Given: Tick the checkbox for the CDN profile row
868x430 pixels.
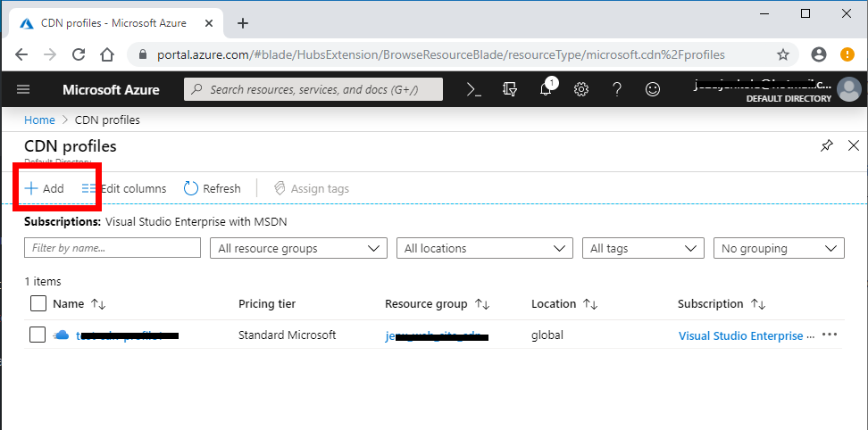Looking at the screenshot, I should [38, 335].
